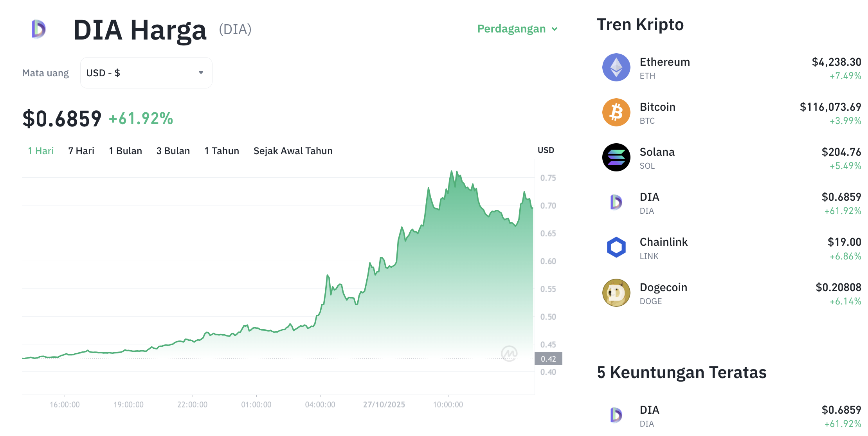
Task: Click the Chainlink coin icon
Action: point(616,247)
